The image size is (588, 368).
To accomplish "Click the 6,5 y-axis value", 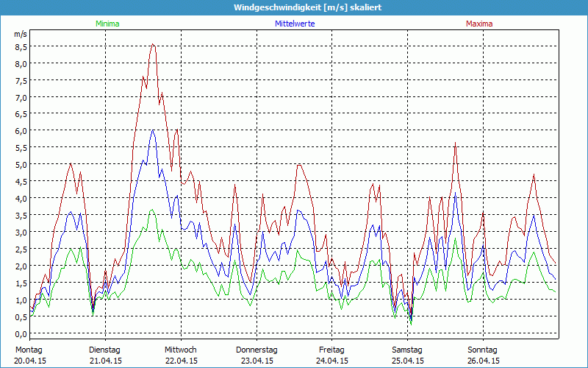I will [21, 114].
